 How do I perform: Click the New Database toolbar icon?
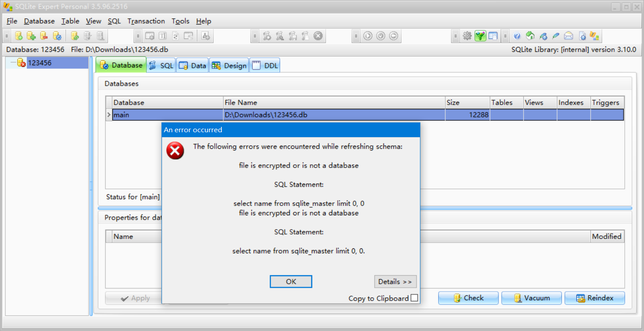(19, 36)
